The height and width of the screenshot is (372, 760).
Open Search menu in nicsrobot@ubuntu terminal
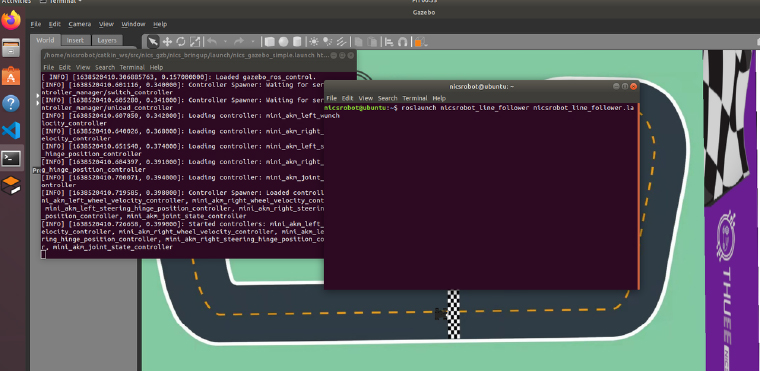pos(387,98)
